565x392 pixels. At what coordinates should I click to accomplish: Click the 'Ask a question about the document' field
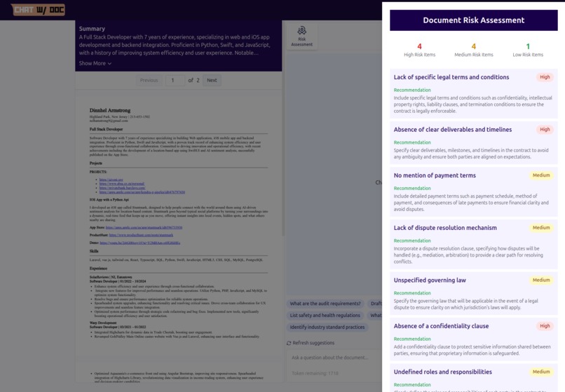[335, 358]
